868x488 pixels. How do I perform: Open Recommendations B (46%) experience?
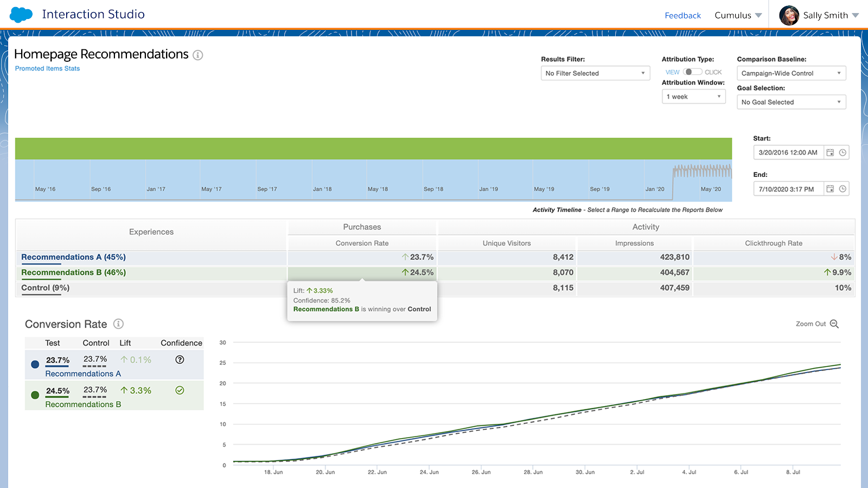point(73,272)
